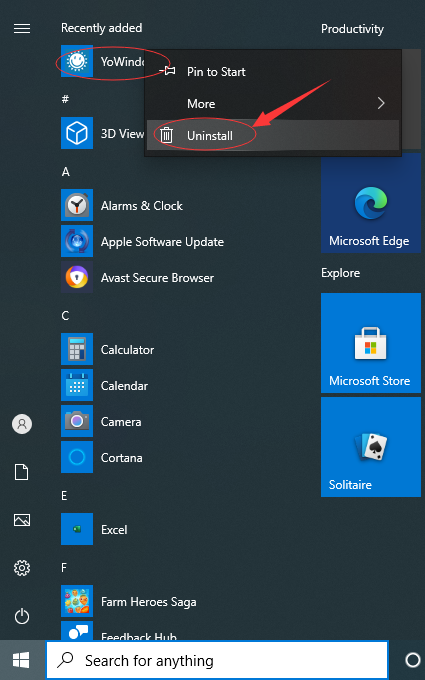425x680 pixels.
Task: Click the Cortana circle icon in app list
Action: [77, 457]
